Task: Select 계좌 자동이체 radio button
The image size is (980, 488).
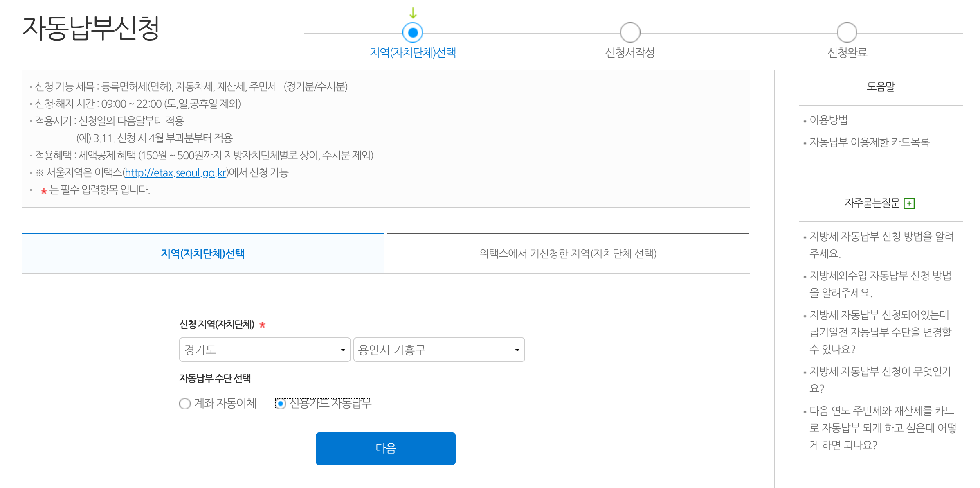Action: [185, 404]
